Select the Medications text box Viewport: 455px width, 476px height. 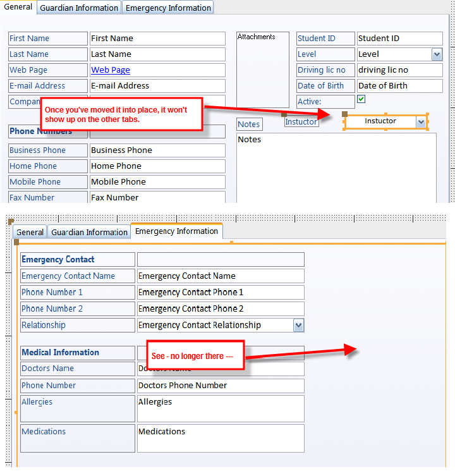220,438
